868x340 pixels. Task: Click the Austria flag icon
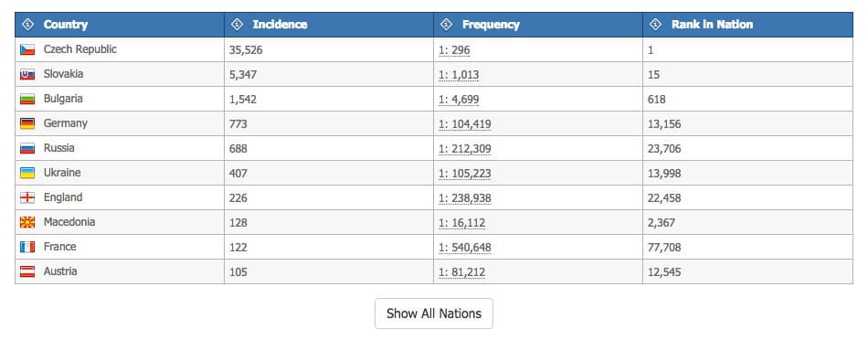coord(27,271)
